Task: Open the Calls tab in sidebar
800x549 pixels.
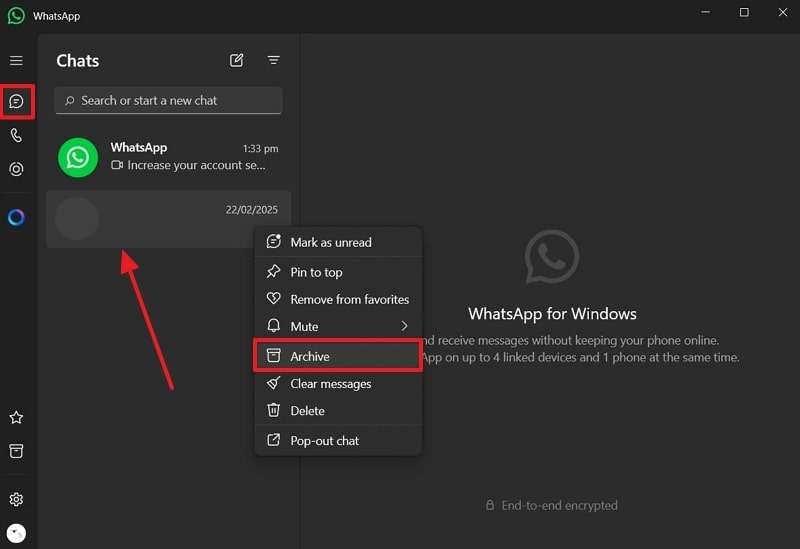Action: click(x=16, y=135)
